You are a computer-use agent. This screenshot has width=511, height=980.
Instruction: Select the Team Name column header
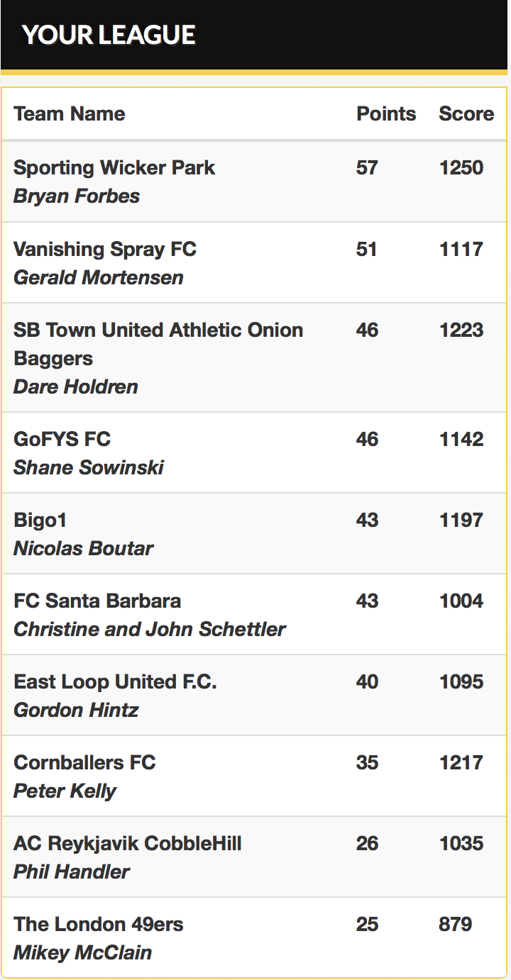click(70, 113)
